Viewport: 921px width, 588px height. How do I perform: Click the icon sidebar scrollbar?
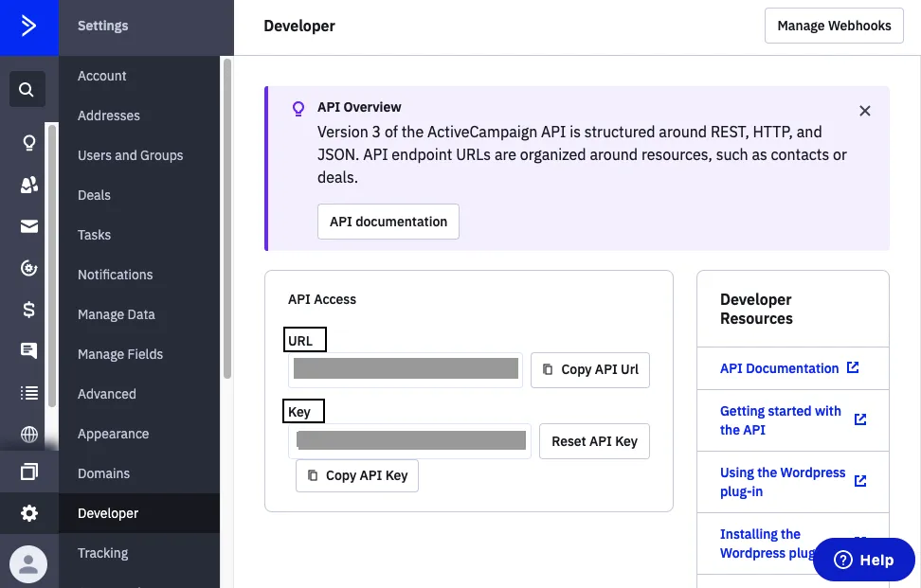coord(52,265)
